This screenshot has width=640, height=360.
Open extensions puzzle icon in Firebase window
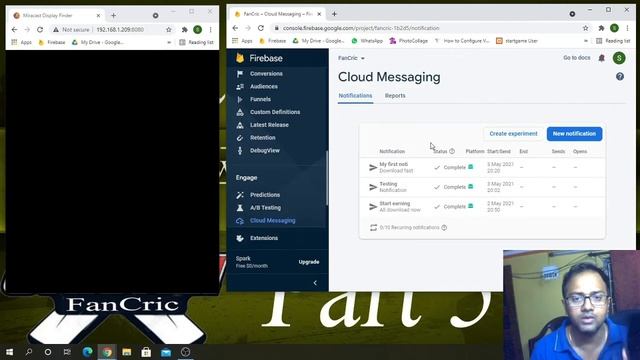coord(601,28)
